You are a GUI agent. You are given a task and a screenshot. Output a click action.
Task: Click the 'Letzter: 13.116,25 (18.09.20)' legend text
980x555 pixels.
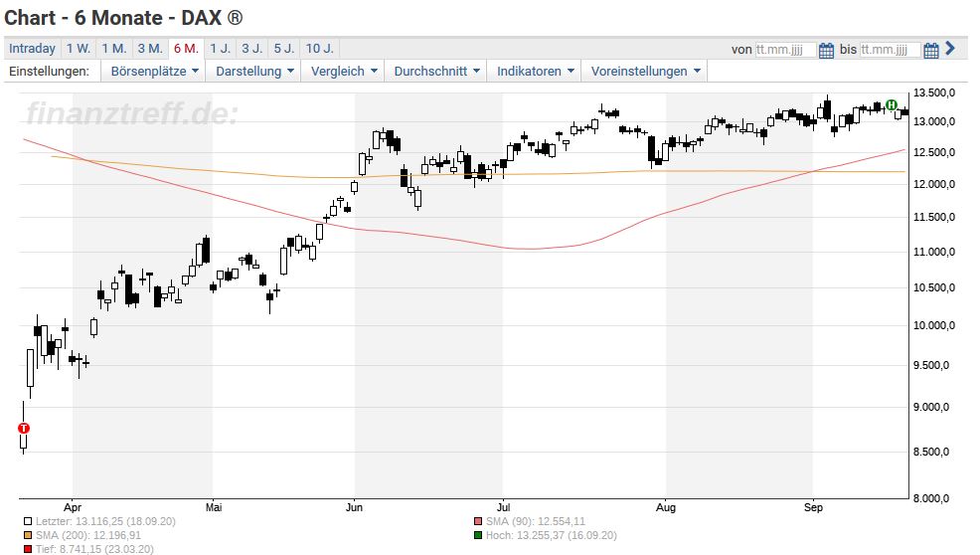(x=105, y=521)
